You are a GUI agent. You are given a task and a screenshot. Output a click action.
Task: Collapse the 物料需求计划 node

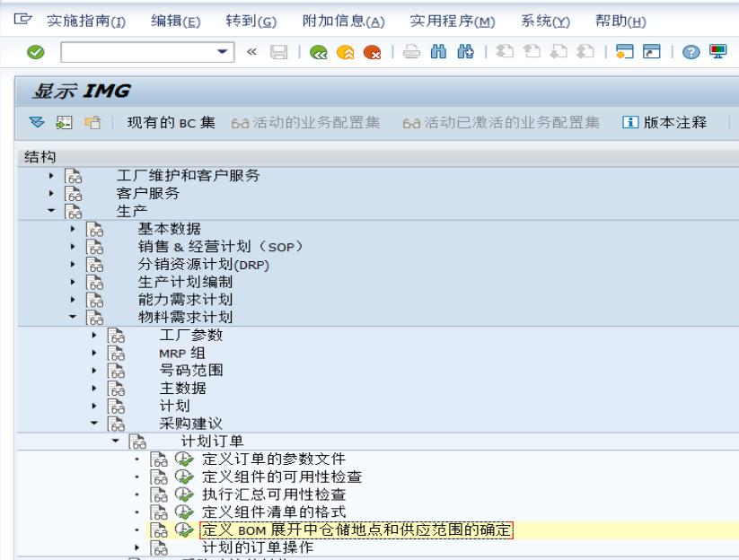(73, 317)
